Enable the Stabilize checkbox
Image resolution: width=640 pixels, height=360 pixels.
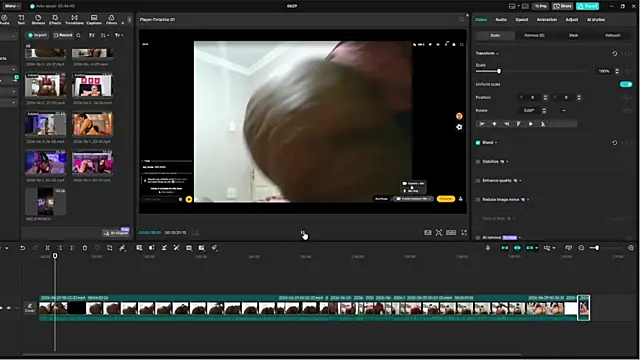point(478,162)
